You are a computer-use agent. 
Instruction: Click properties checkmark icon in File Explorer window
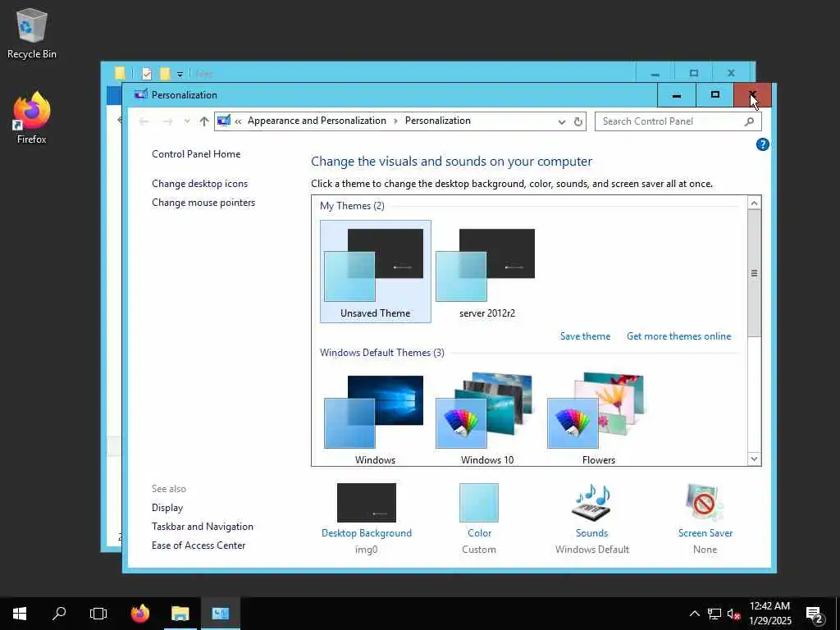click(x=147, y=73)
